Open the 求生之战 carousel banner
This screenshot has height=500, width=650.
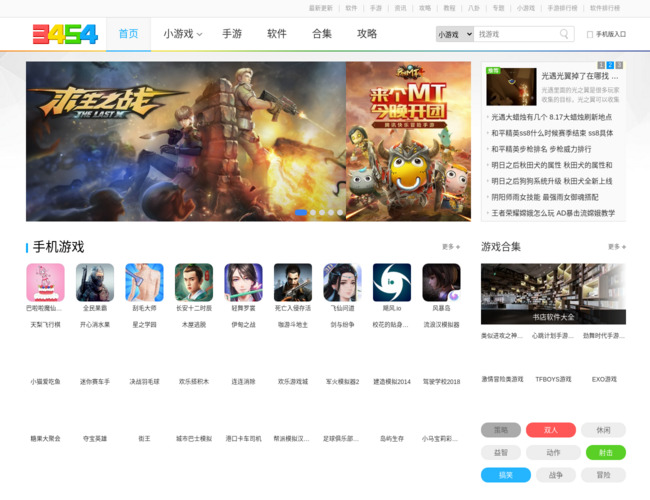tap(186, 141)
